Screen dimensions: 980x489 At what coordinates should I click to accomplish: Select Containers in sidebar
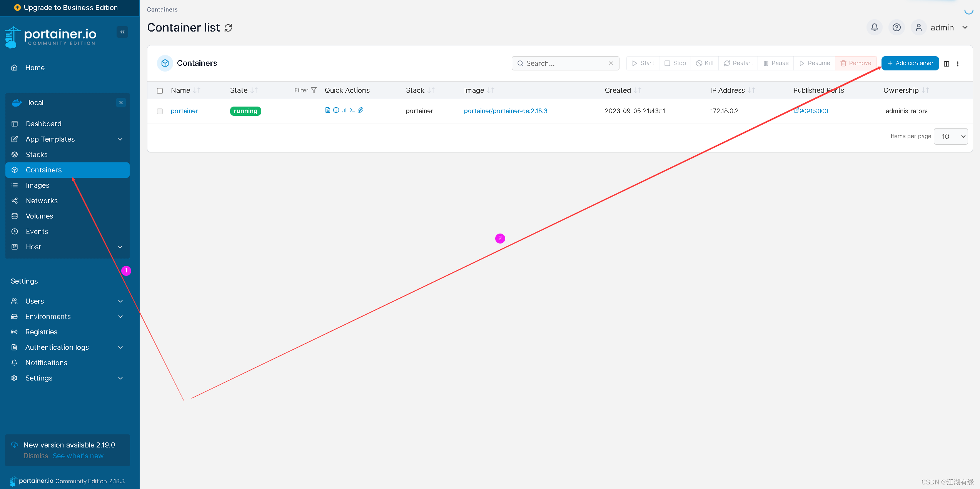(x=67, y=170)
